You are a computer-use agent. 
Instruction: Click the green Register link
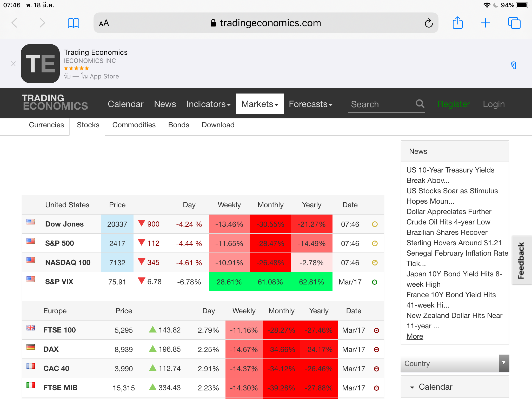(x=454, y=104)
